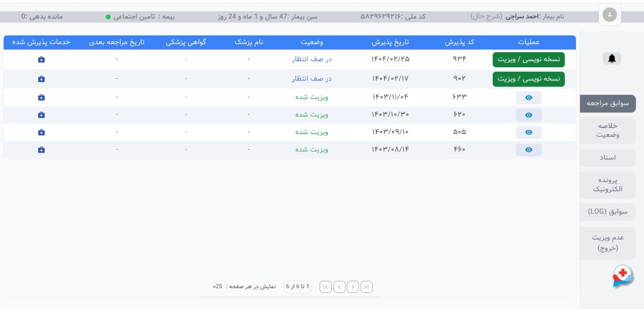
Task: Sort by خدمات پذیرش شده column header
Action: [41, 42]
